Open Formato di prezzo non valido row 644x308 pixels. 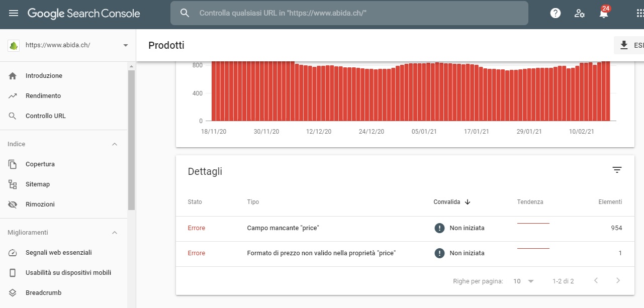[x=405, y=254]
